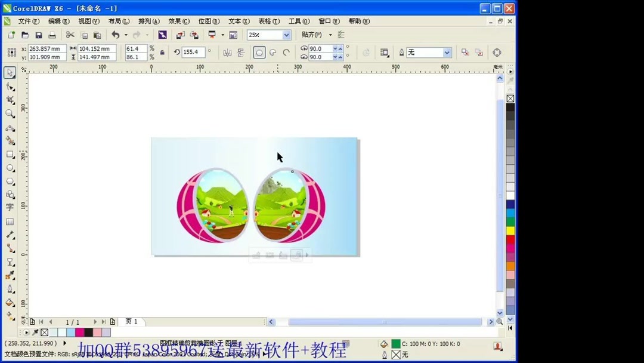Click inside the rotation angle input field
644x363 pixels.
[194, 52]
